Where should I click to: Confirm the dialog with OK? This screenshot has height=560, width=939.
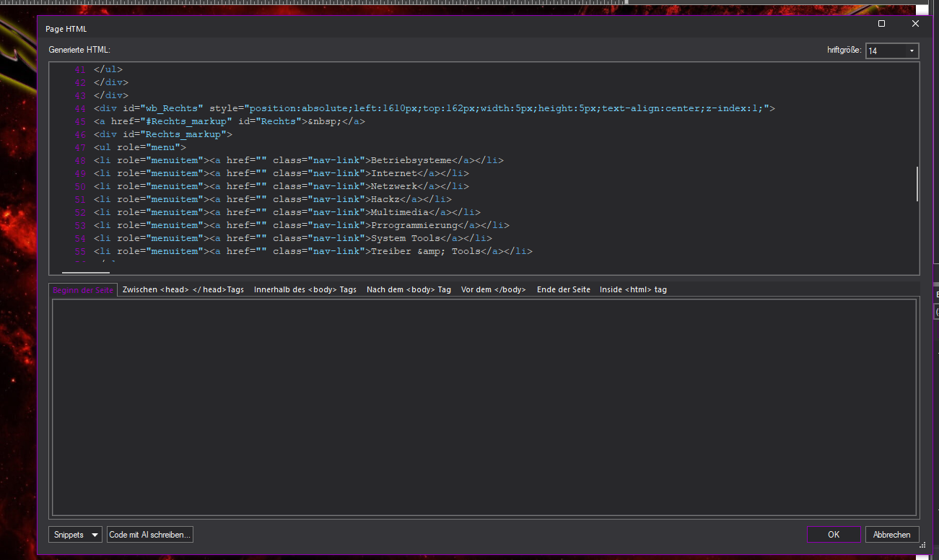(x=834, y=535)
